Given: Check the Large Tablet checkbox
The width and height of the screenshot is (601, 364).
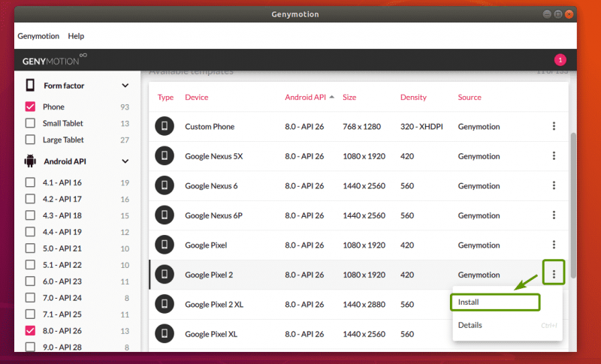Looking at the screenshot, I should point(30,140).
